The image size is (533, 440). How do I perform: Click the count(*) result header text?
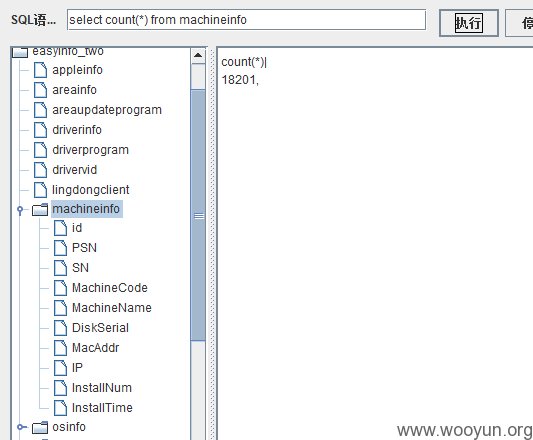243,62
